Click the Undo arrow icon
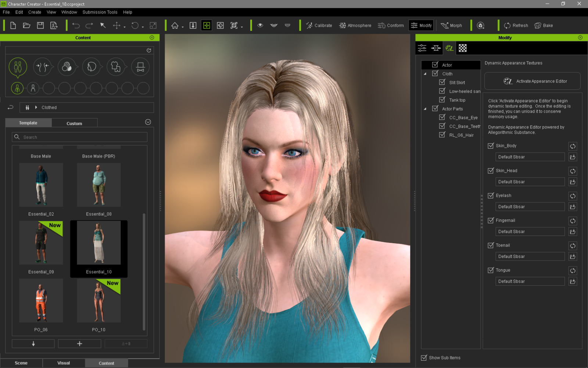 (x=76, y=25)
